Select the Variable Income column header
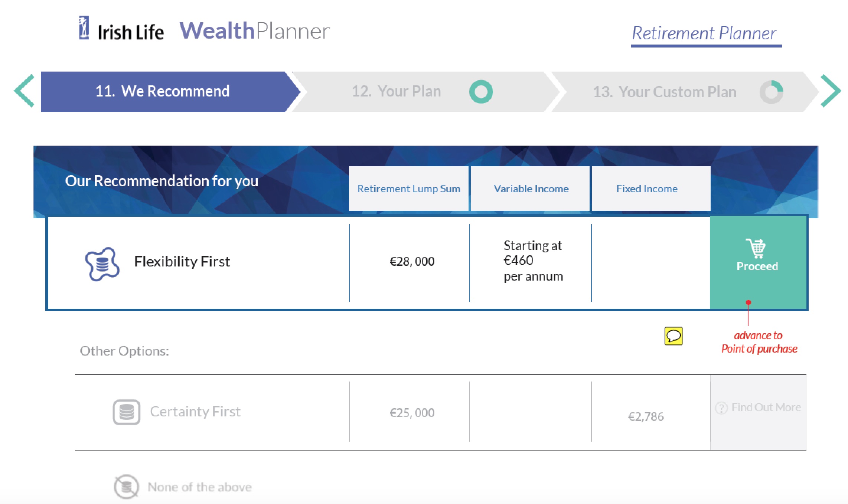The image size is (848, 504). pyautogui.click(x=531, y=189)
